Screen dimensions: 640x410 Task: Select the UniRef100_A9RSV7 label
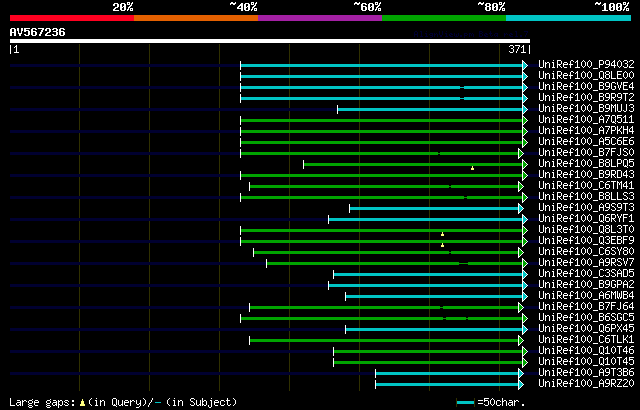[586, 263]
